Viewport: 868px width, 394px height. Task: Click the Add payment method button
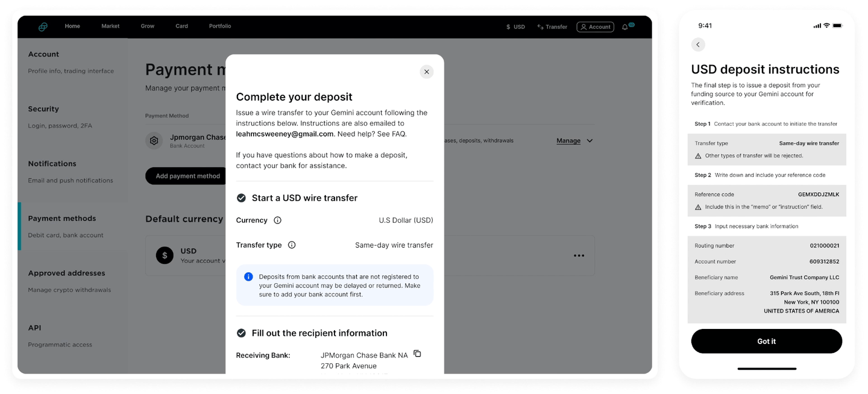click(187, 176)
